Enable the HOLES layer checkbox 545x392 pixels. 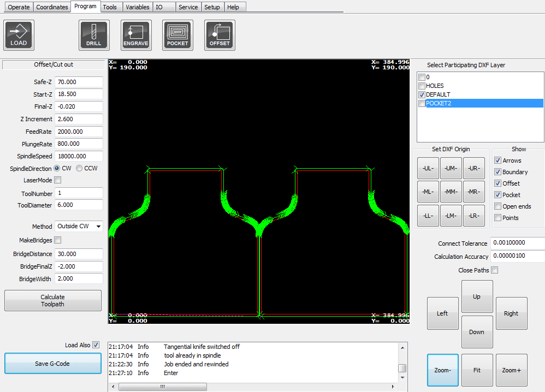421,86
